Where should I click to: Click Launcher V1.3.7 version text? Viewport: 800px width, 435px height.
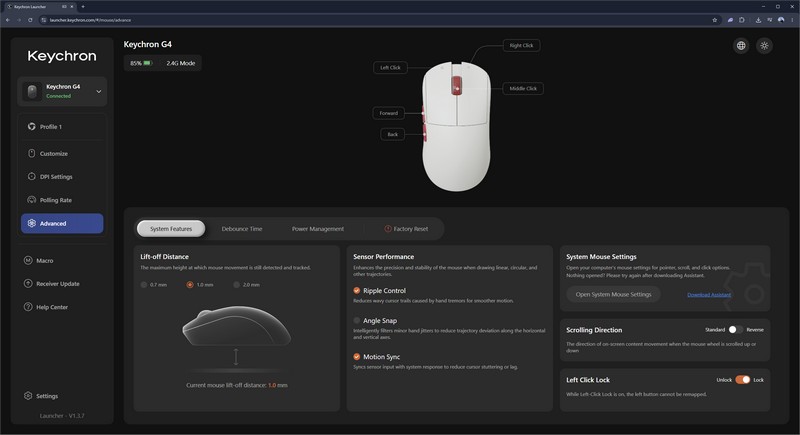62,416
